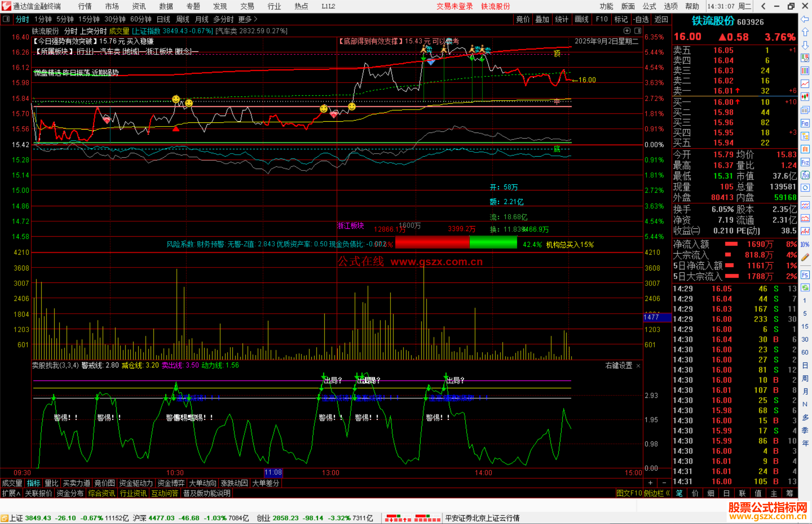
Task: Click the plus zoom button at chart bottom
Action: (650, 483)
